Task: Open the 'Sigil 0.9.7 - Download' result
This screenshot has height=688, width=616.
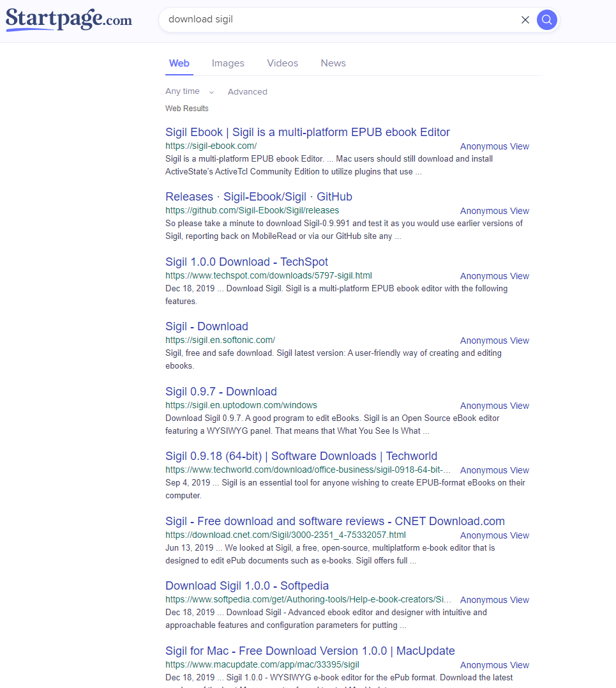Action: point(221,392)
